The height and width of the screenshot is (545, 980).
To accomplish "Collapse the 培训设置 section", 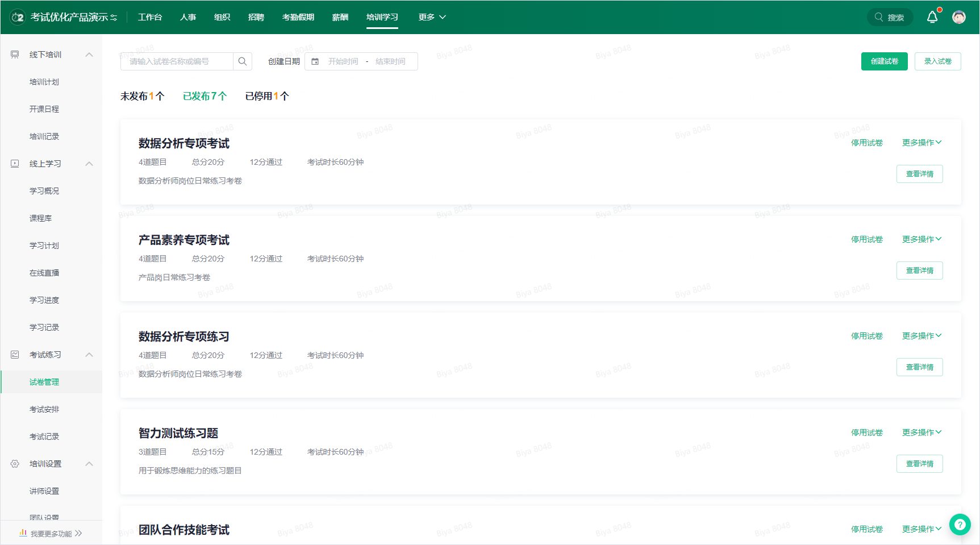I will (x=89, y=464).
